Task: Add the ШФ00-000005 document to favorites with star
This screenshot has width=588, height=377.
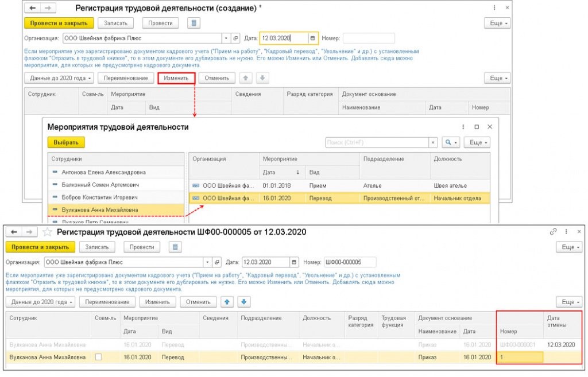Action: coord(48,232)
